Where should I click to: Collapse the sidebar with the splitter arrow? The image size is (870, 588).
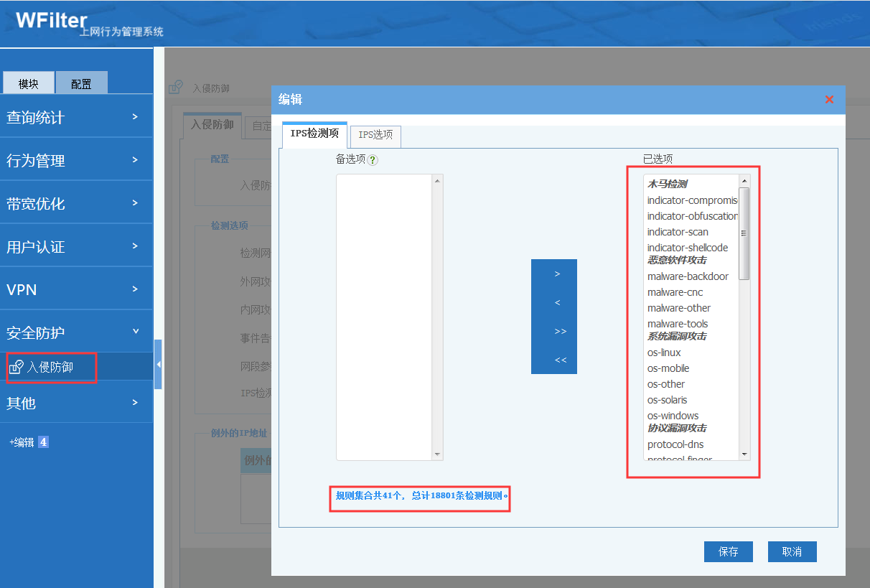click(x=158, y=365)
